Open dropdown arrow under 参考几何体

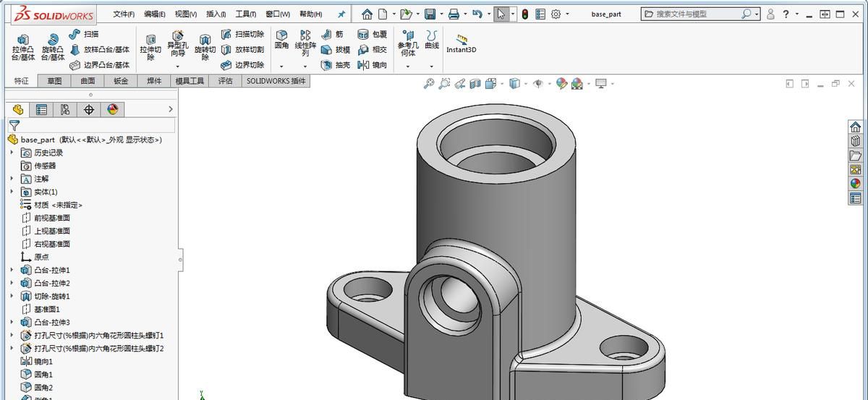point(408,66)
